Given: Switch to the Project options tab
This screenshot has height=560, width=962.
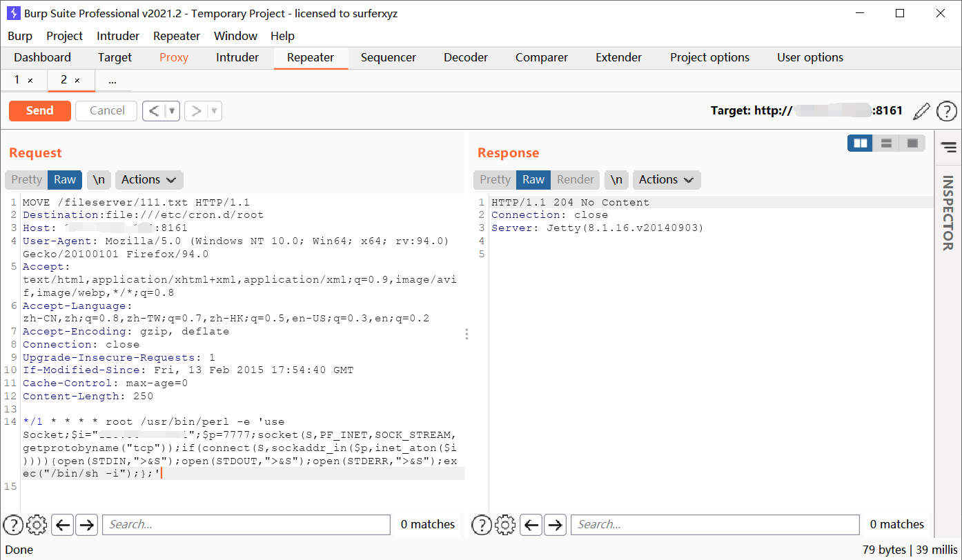Looking at the screenshot, I should pyautogui.click(x=710, y=58).
